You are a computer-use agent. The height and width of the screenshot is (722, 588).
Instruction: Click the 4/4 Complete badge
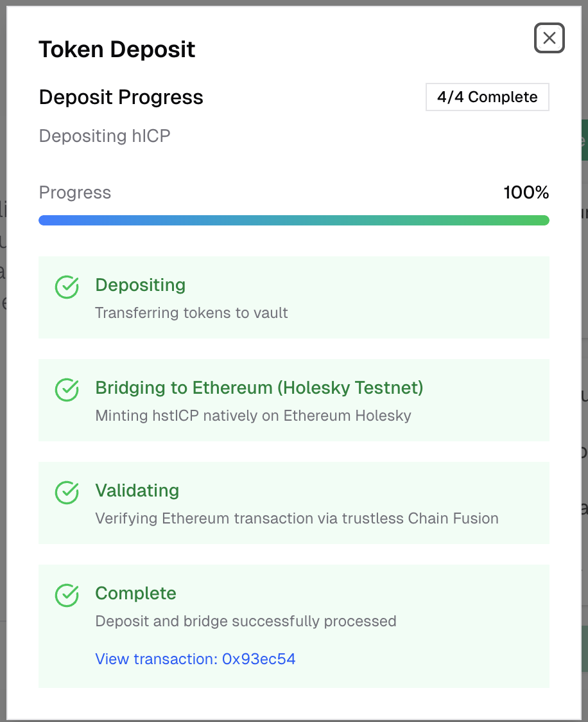click(x=487, y=97)
